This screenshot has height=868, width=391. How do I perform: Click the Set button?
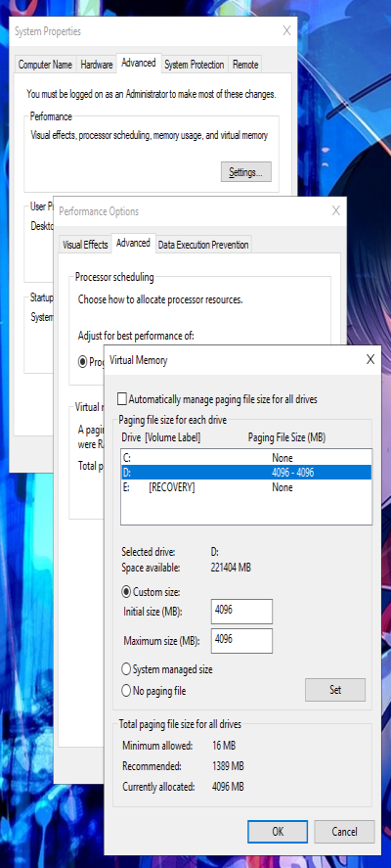[x=335, y=690]
